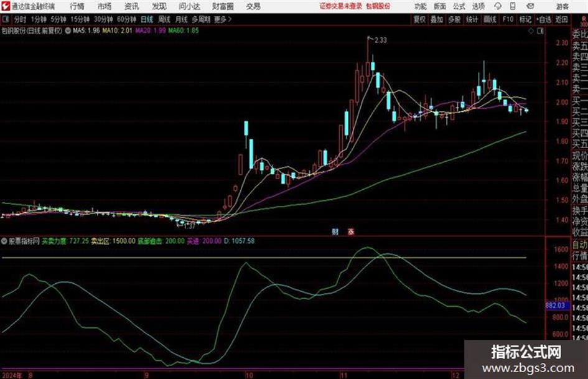Click the 包钢股份(日线 前复权) chart title
Screen dimensions: 588x379
pyautogui.click(x=32, y=30)
